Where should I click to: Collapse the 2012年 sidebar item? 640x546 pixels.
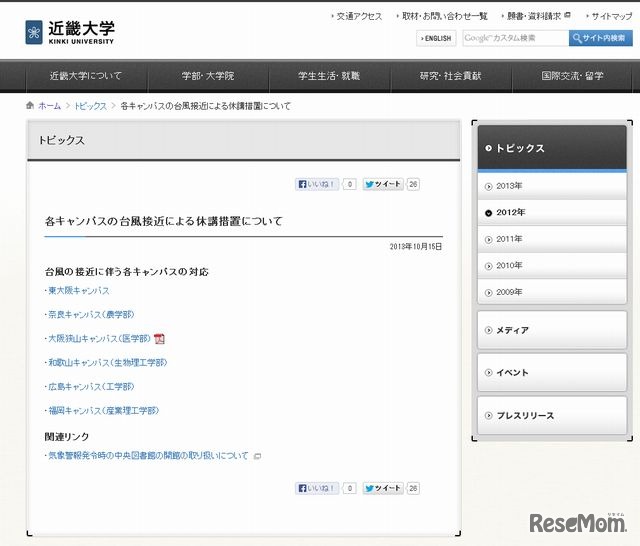(552, 213)
